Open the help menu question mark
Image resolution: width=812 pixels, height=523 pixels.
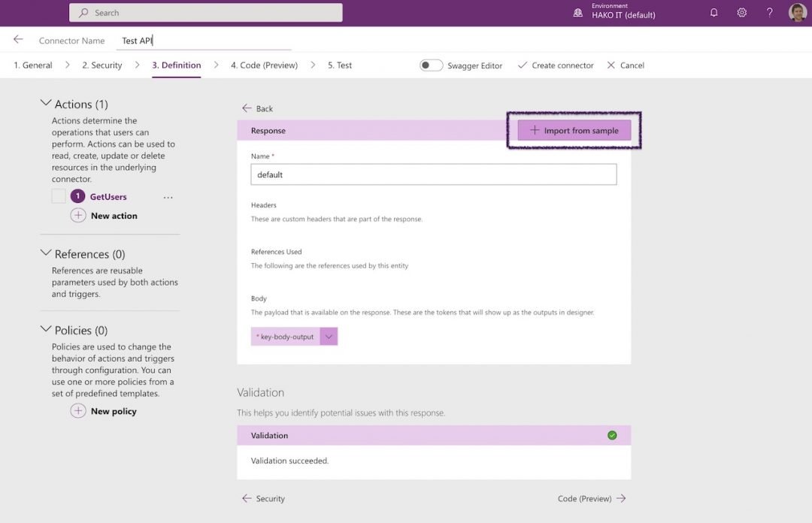point(769,13)
